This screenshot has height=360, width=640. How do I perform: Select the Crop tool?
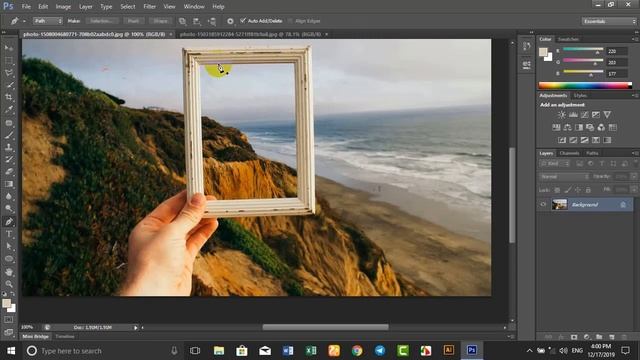coord(9,97)
